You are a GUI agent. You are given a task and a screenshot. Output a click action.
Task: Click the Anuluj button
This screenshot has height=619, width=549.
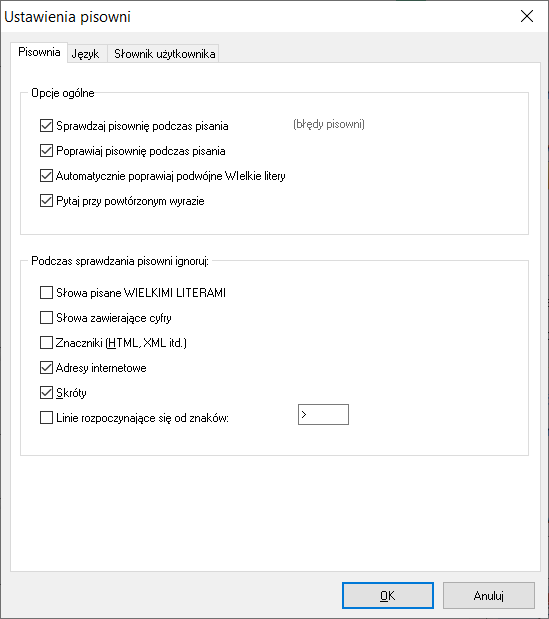click(489, 595)
